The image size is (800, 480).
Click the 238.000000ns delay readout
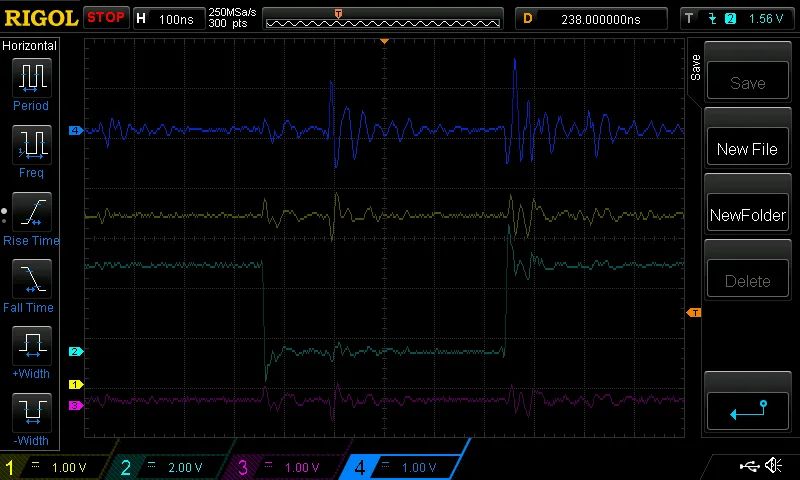pyautogui.click(x=601, y=19)
